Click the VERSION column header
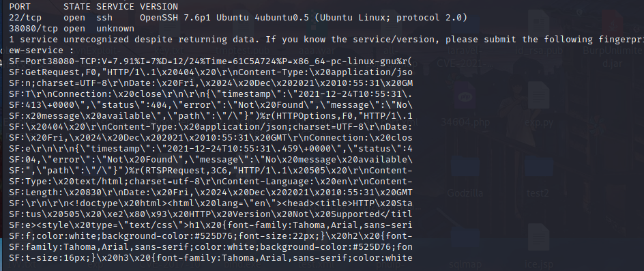Viewport: 644px width, 271px height. 159,7
